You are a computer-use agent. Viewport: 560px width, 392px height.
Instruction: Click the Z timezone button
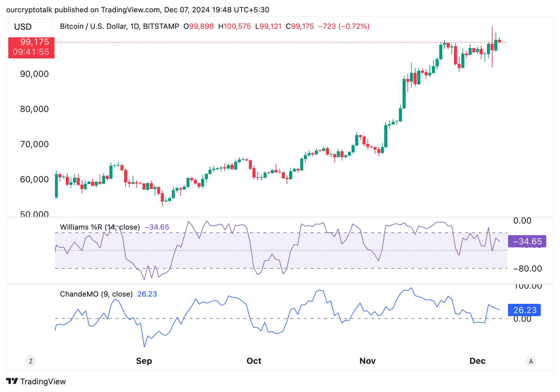(x=31, y=361)
